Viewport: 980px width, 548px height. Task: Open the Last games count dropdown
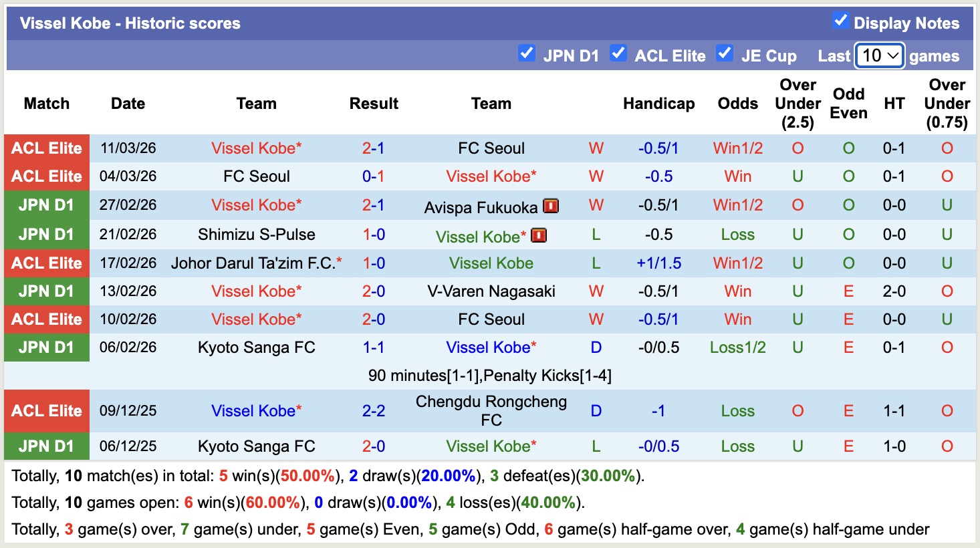[879, 56]
